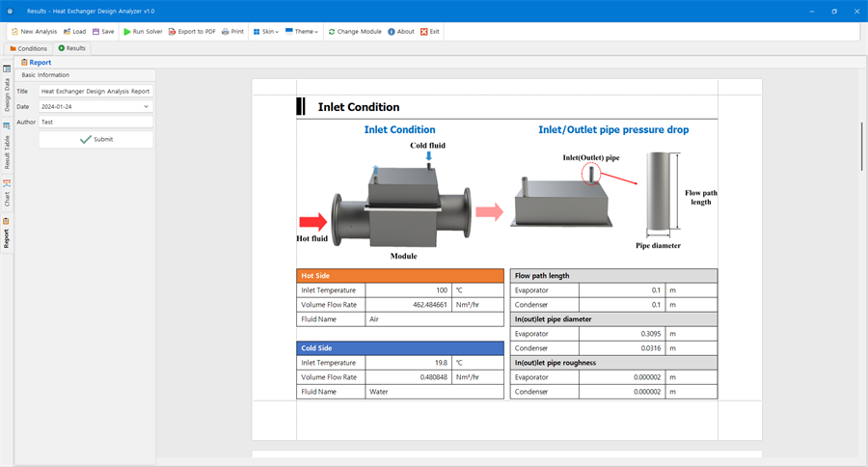Screen dimensions: 868x467
Task: Click In(out)let pipe roughness header row
Action: (613, 363)
